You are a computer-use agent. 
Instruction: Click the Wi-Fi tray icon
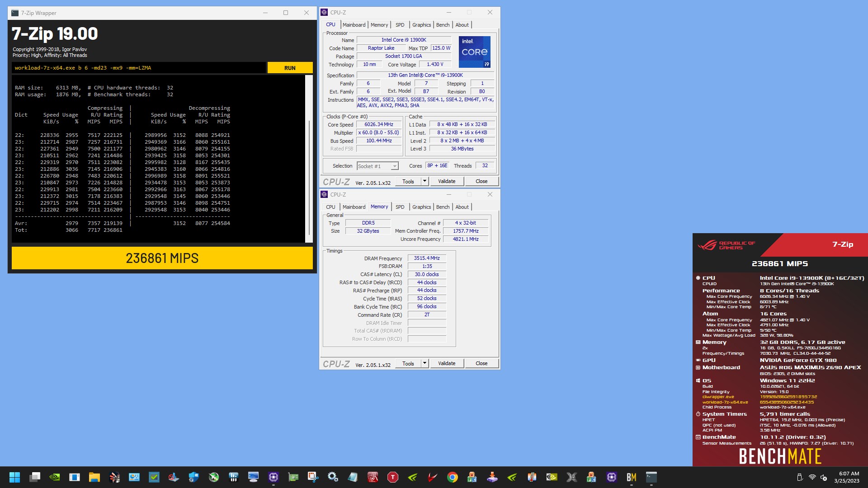(812, 477)
